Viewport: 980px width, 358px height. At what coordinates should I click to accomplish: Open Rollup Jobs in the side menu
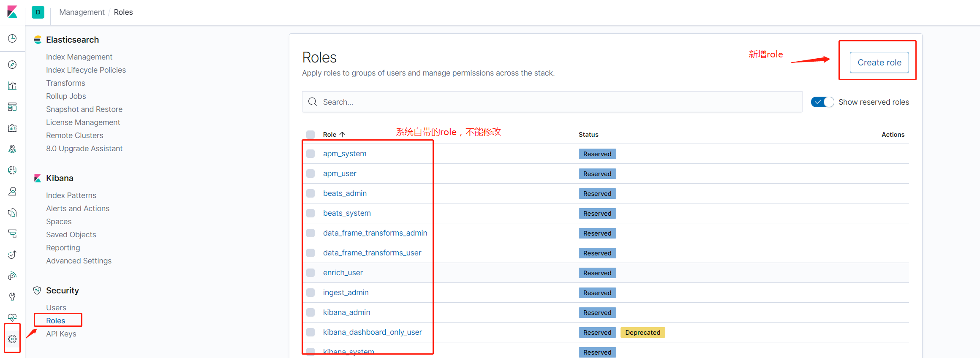(66, 96)
